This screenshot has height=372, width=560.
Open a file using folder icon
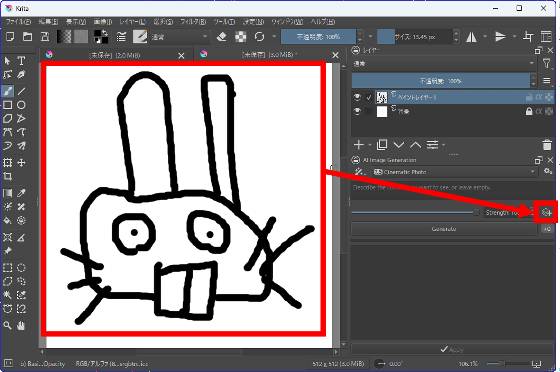point(28,36)
